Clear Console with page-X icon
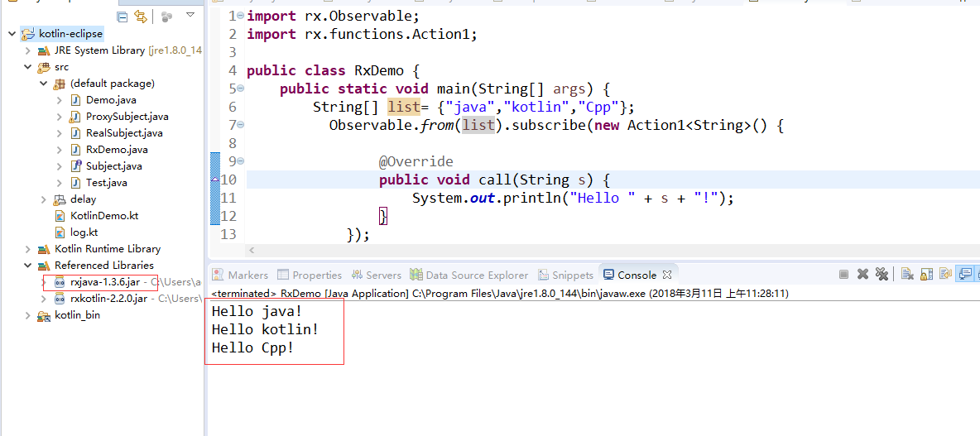980x436 pixels. point(907,274)
